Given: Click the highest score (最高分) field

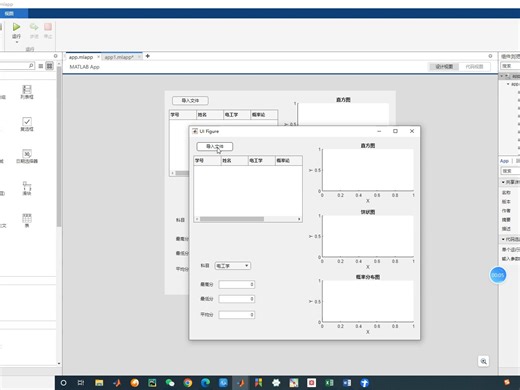Looking at the screenshot, I should point(237,284).
